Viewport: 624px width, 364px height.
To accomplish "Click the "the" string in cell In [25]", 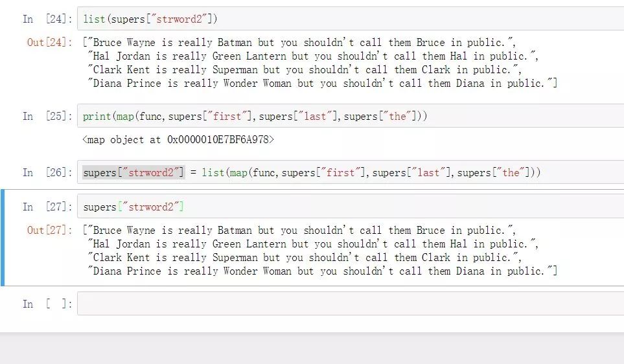I will tap(397, 116).
